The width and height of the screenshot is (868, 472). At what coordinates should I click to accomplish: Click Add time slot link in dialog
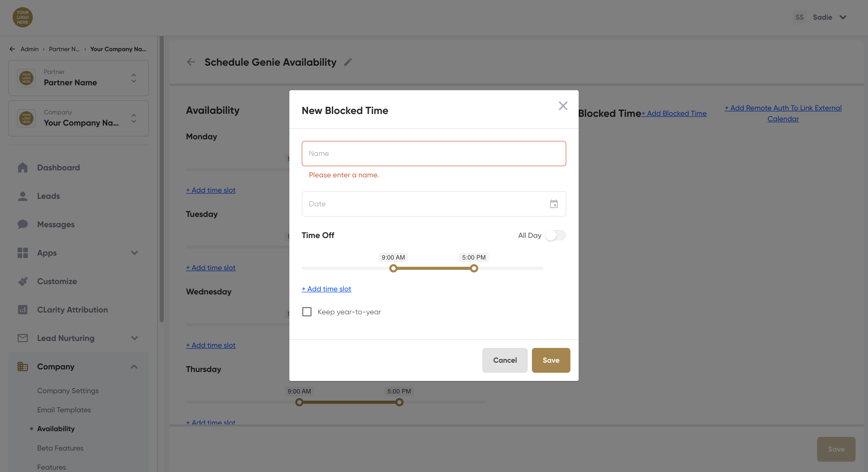click(326, 289)
